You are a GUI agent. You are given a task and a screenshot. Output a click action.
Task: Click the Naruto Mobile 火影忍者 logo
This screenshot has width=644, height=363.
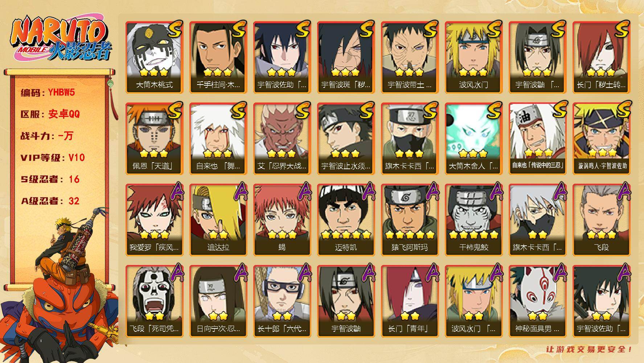coord(60,39)
